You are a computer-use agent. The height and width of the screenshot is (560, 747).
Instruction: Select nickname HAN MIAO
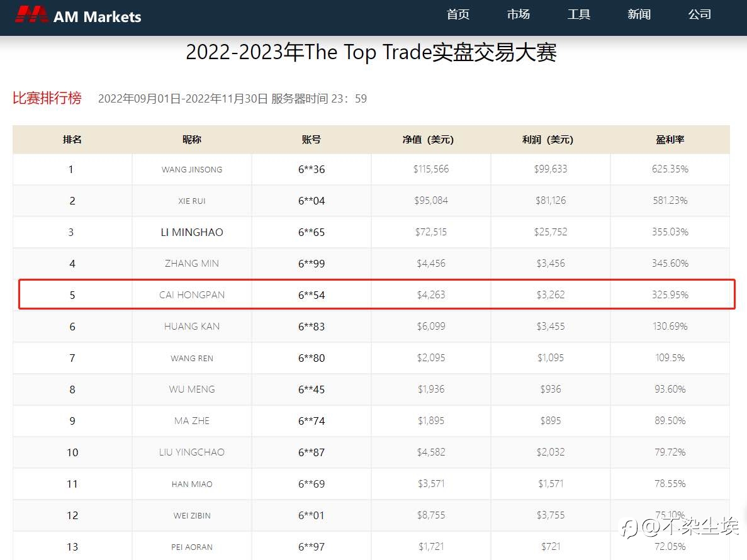pos(192,484)
